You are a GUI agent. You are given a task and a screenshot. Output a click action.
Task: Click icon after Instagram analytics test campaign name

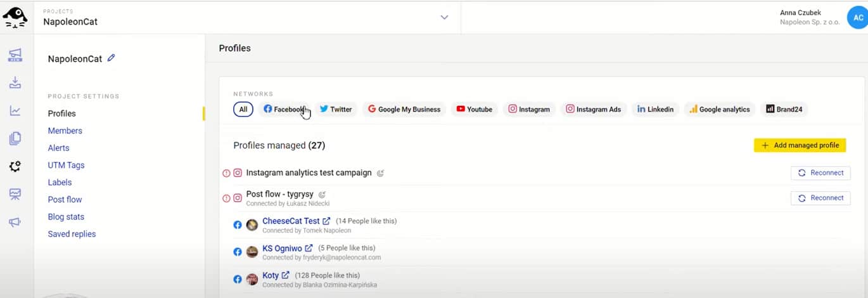[380, 173]
